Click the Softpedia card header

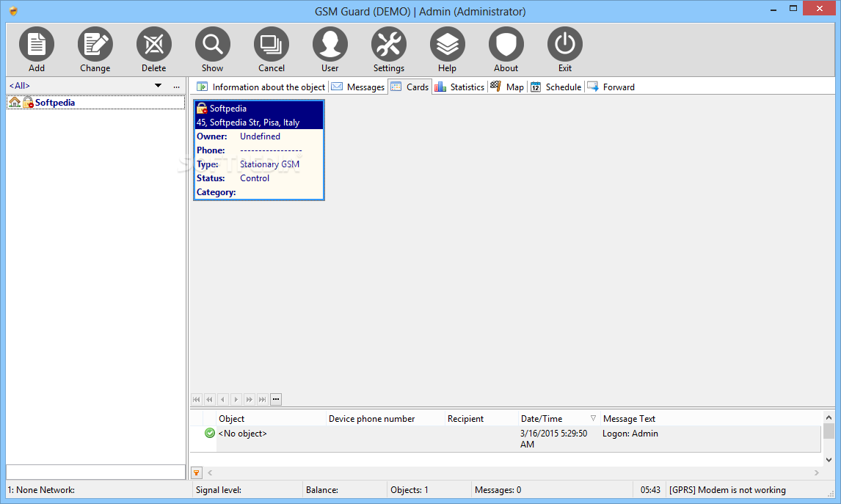pos(259,109)
